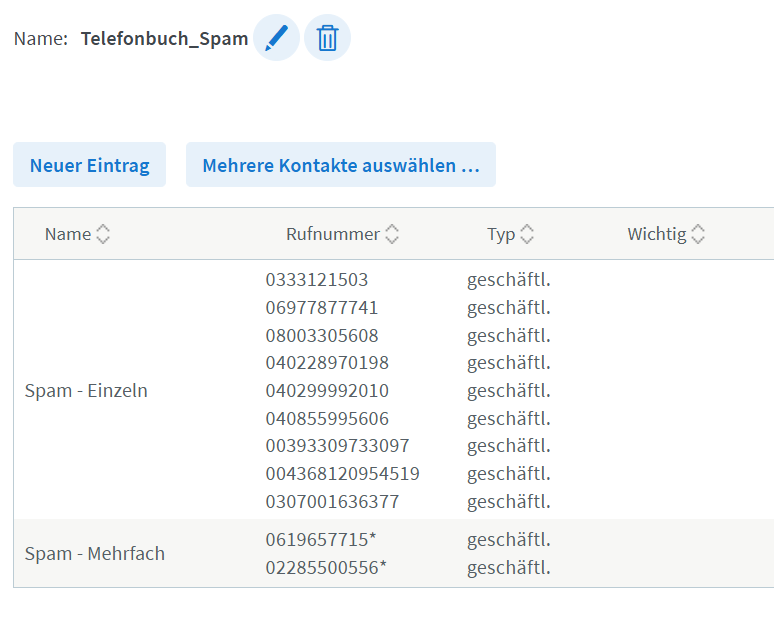Select the Spam - Mehrfach contact row
Viewport: 774px width, 636px height.
pos(94,553)
